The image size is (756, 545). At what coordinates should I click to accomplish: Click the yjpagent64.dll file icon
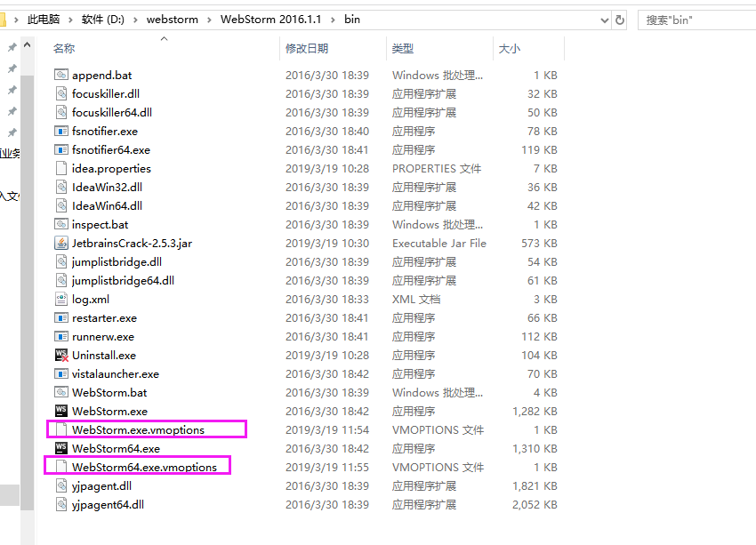click(x=61, y=504)
